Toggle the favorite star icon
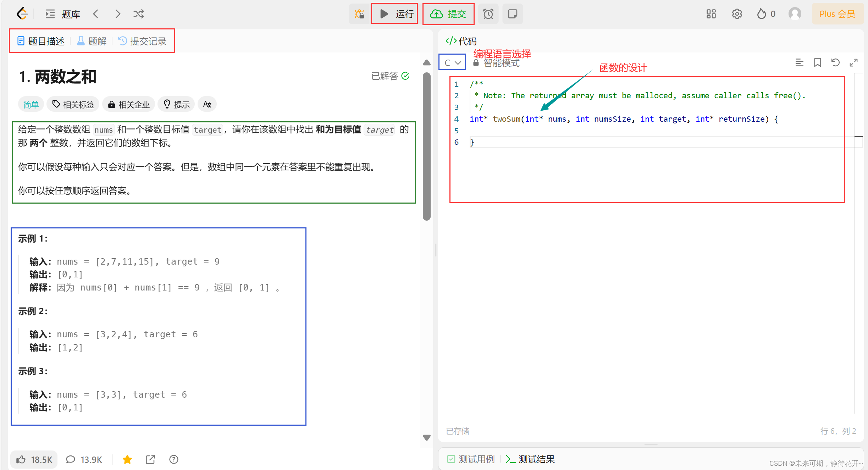 127,460
